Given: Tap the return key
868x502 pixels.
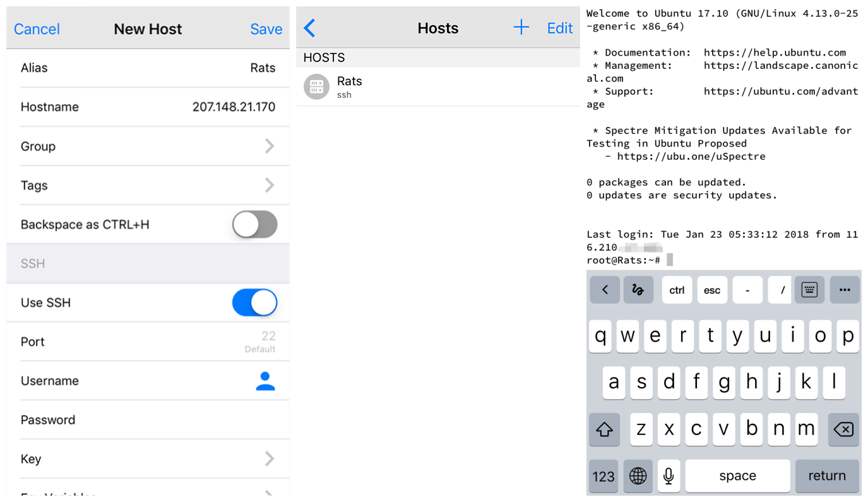Looking at the screenshot, I should (827, 476).
